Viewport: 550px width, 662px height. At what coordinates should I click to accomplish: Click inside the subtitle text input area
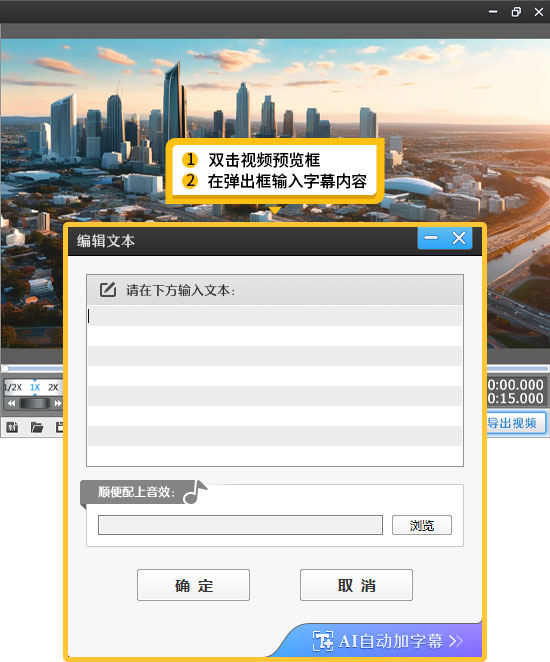(275, 385)
